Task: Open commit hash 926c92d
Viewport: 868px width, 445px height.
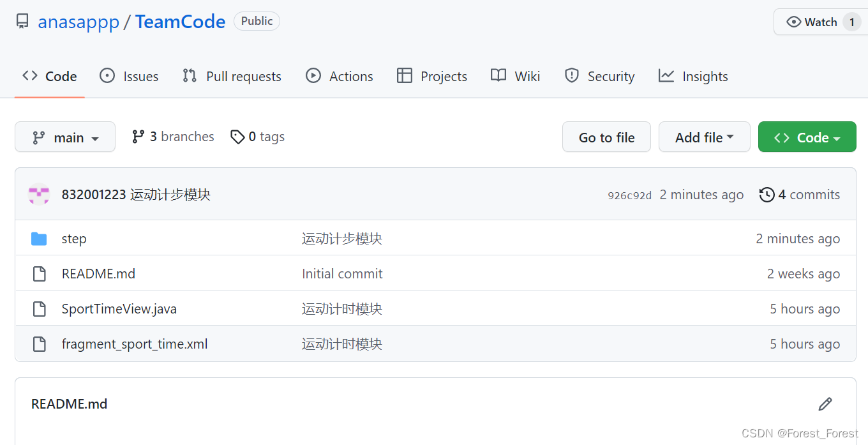Action: tap(629, 195)
